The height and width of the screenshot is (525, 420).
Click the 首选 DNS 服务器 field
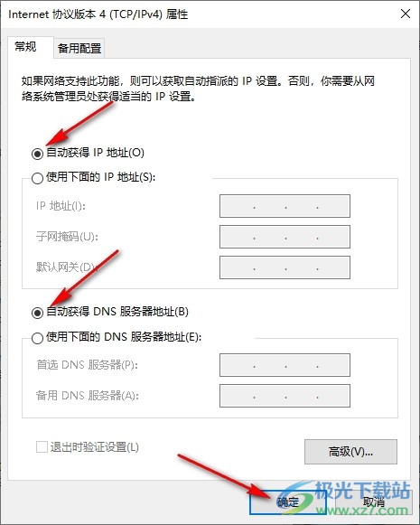point(285,365)
